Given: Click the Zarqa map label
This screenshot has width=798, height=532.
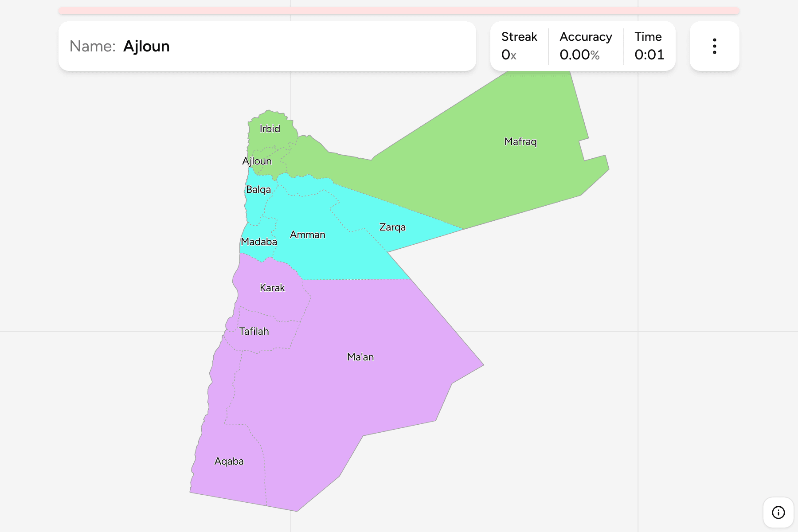Looking at the screenshot, I should pyautogui.click(x=392, y=227).
